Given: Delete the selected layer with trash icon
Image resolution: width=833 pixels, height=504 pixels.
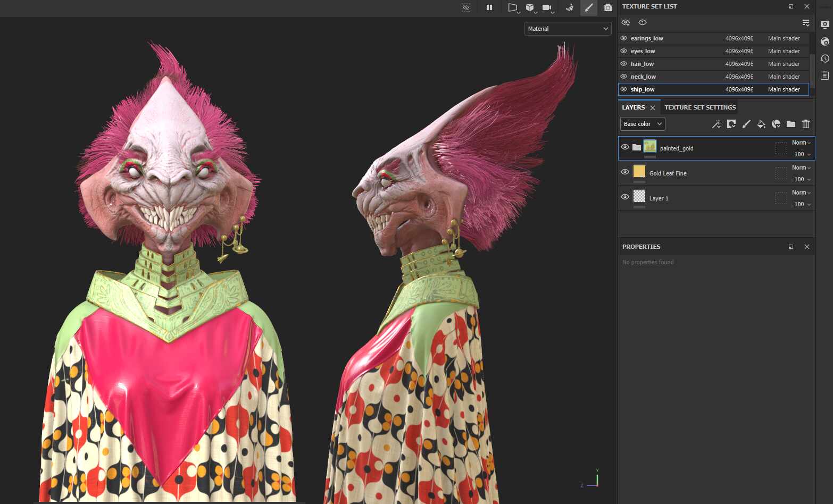Looking at the screenshot, I should click(806, 124).
